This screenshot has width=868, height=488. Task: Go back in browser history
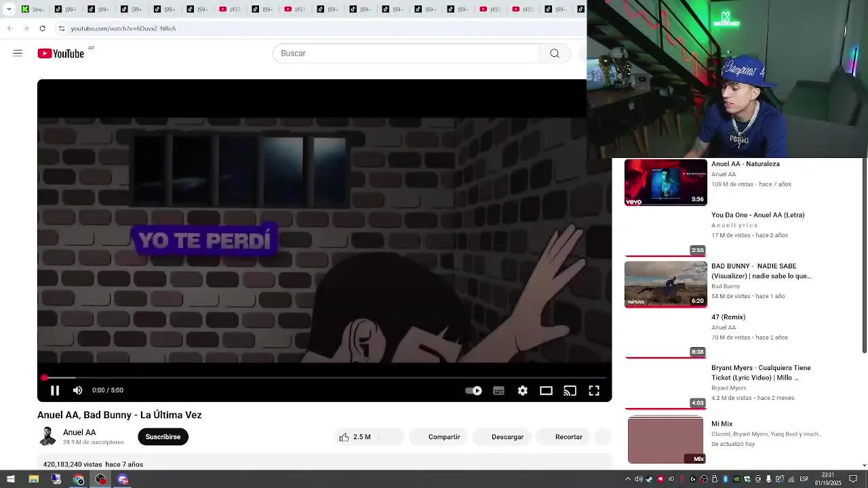click(x=9, y=28)
